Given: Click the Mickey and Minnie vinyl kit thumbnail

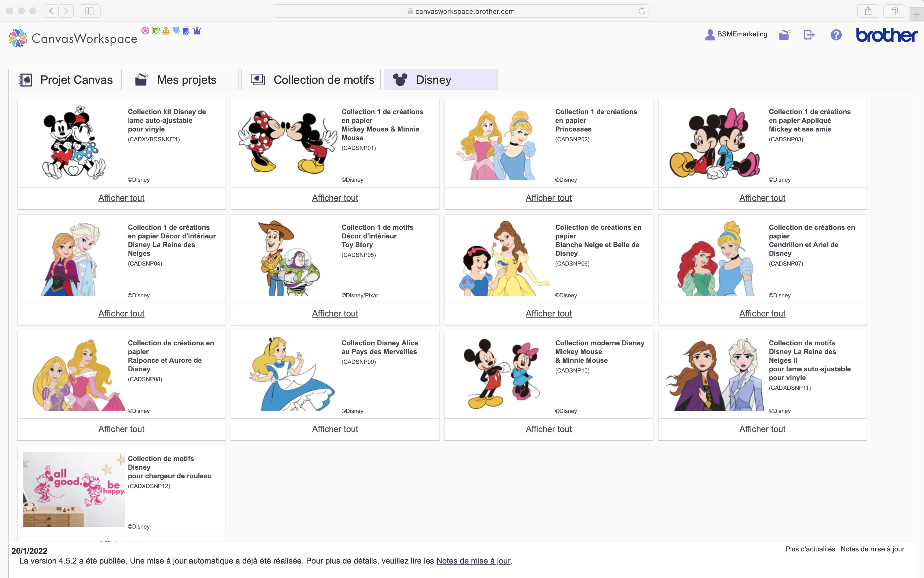Looking at the screenshot, I should coord(74,142).
